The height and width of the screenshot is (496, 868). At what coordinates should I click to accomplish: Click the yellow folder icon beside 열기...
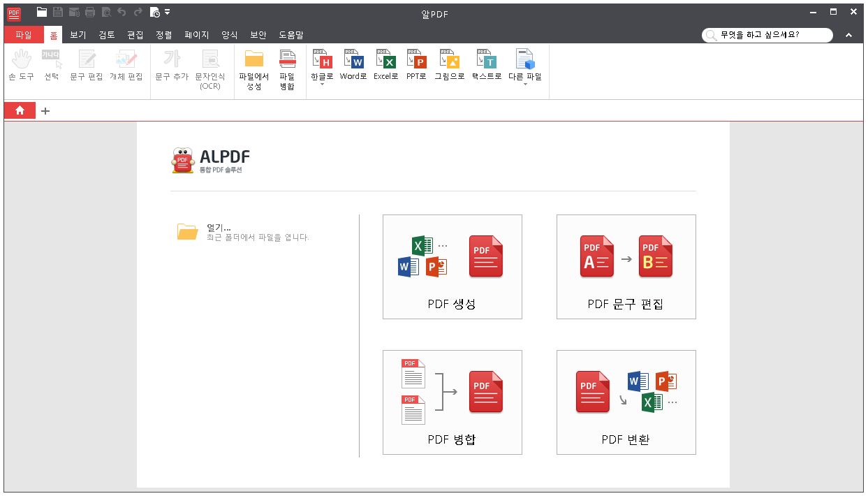pyautogui.click(x=188, y=232)
